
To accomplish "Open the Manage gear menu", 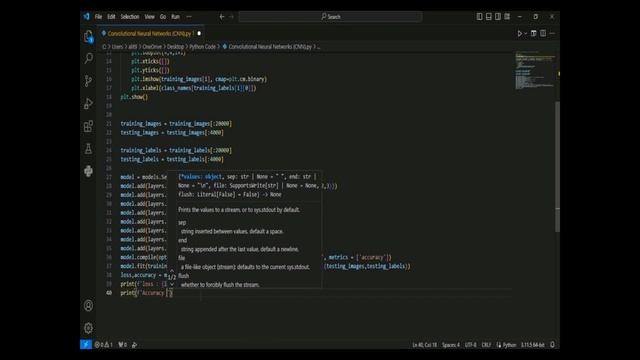I will [x=88, y=328].
